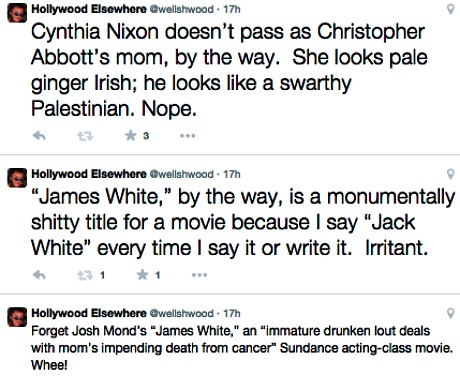This screenshot has height=376, width=460.
Task: Open Hollywood Elsewhere name on first tweet
Action: (x=89, y=9)
